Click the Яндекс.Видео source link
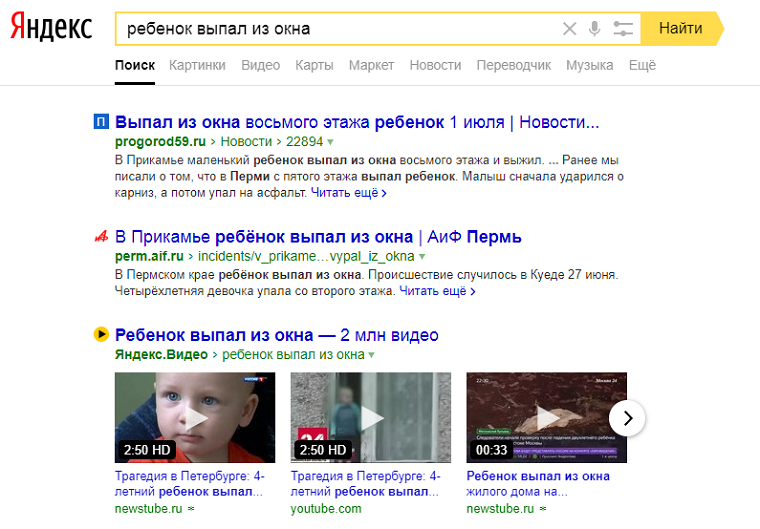The width and height of the screenshot is (760, 529). [x=161, y=354]
